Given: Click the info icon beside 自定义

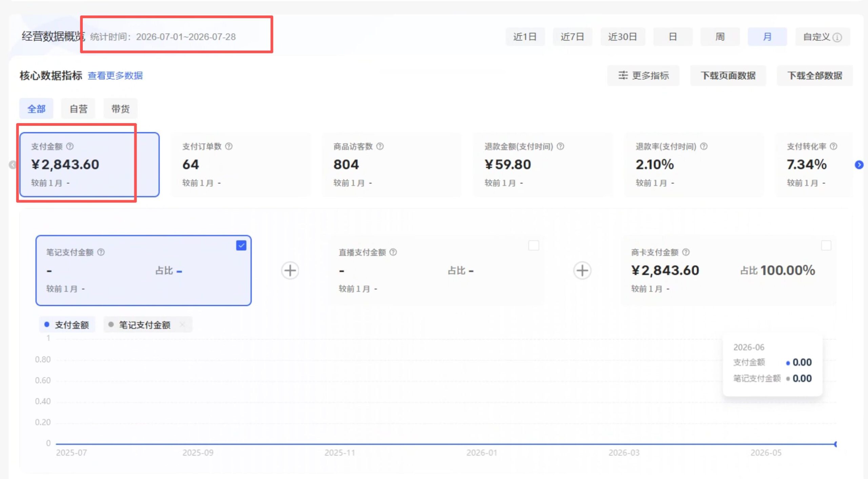Looking at the screenshot, I should click(x=837, y=37).
